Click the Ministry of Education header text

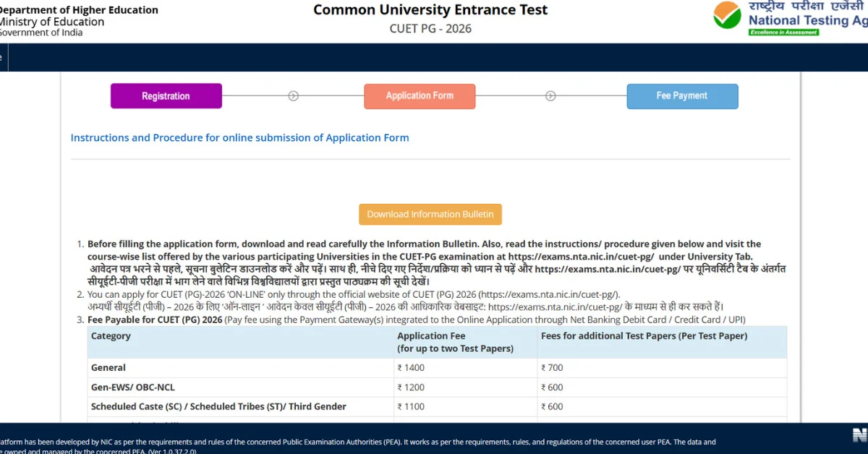pyautogui.click(x=51, y=22)
